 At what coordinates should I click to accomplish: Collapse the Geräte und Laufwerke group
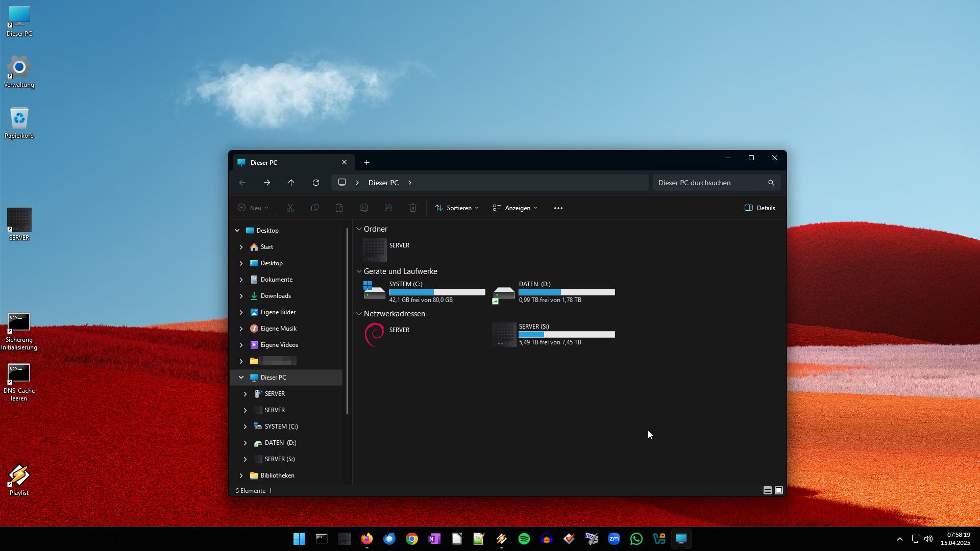(x=359, y=271)
